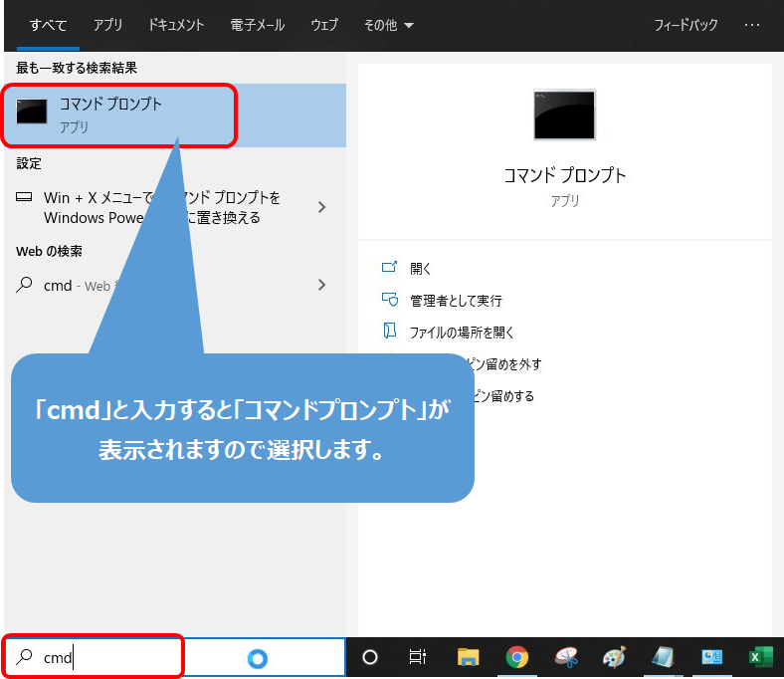784x679 pixels.
Task: Click the search box containing cmd
Action: (x=175, y=657)
